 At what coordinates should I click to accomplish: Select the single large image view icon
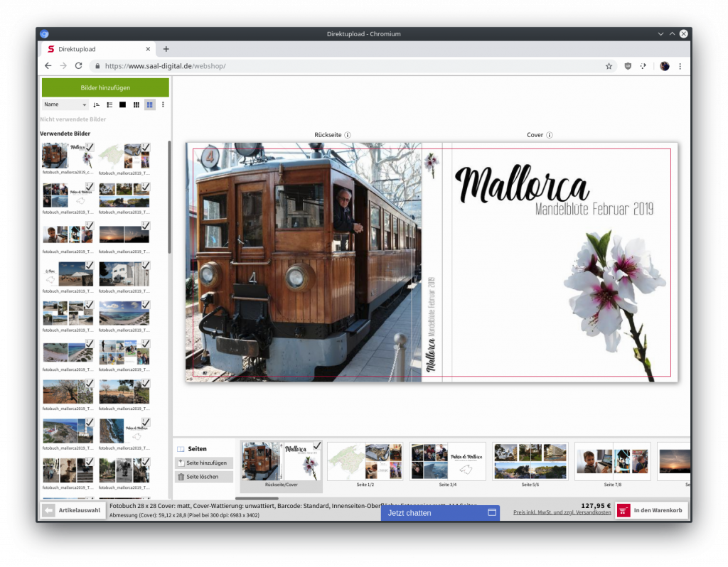[x=122, y=104]
